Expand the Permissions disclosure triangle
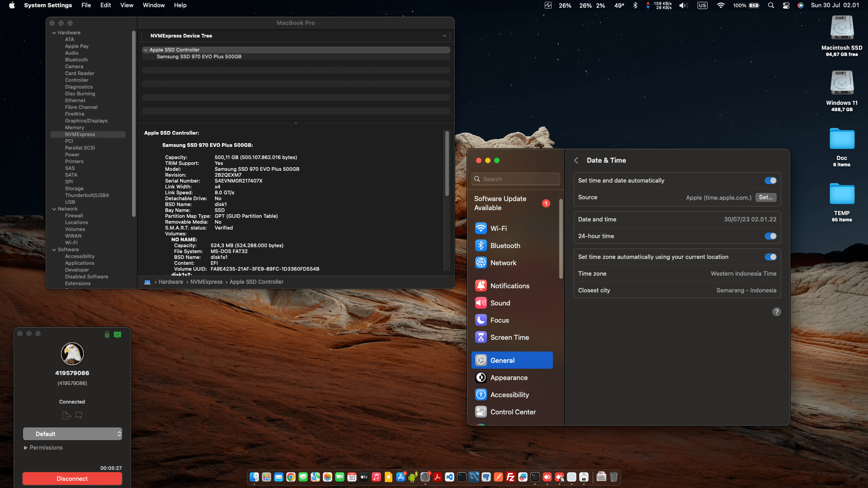This screenshot has height=488, width=868. [x=26, y=448]
